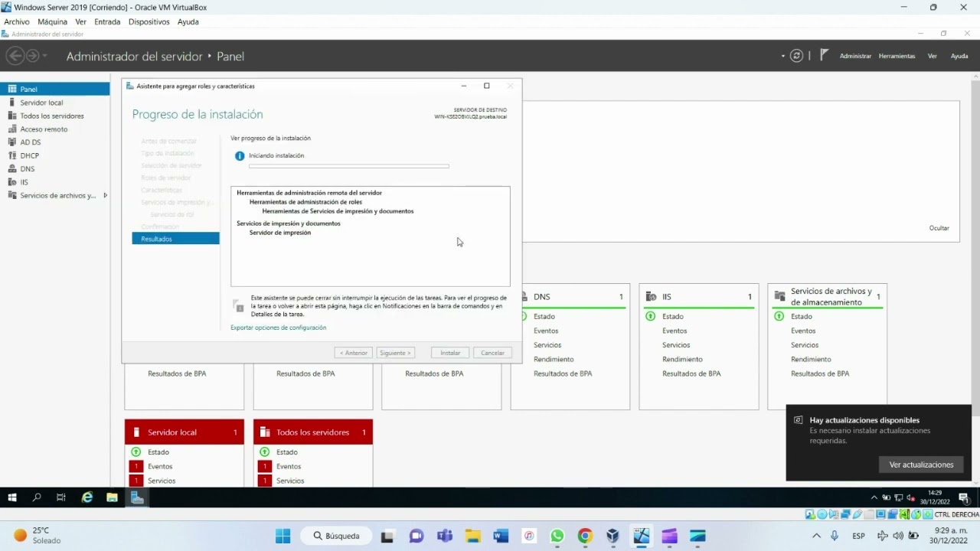This screenshot has height=551, width=980.
Task: Show hidden icons in the host system tray
Action: pos(816,536)
